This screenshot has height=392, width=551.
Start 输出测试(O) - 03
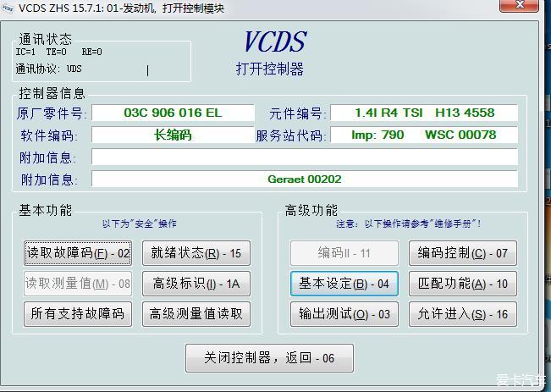click(x=344, y=313)
